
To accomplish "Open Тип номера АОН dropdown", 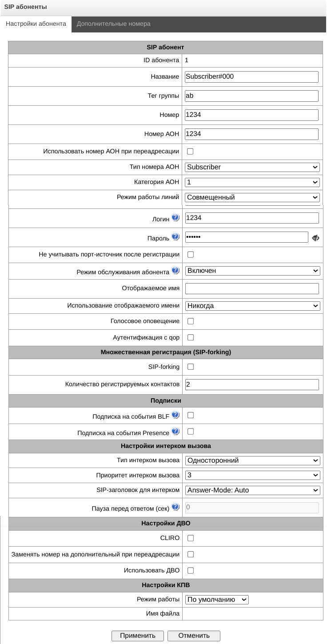I will point(252,167).
